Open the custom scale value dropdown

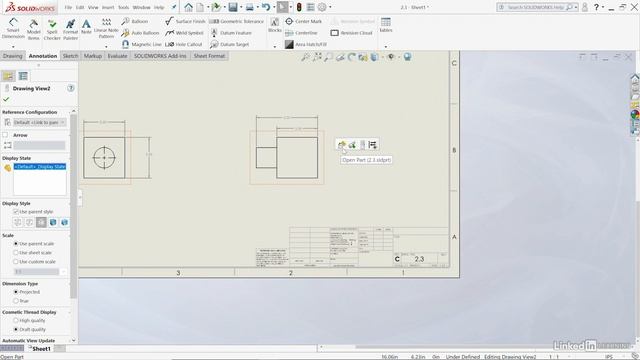tap(63, 271)
